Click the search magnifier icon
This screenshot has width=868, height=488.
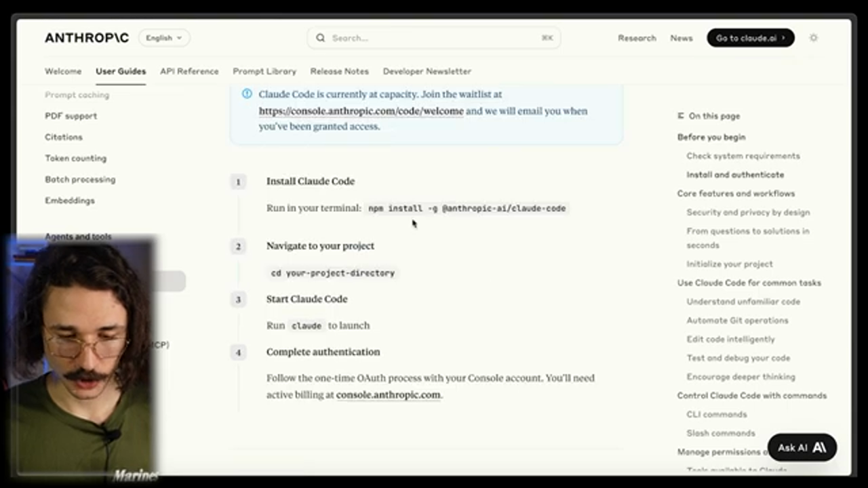(x=320, y=38)
